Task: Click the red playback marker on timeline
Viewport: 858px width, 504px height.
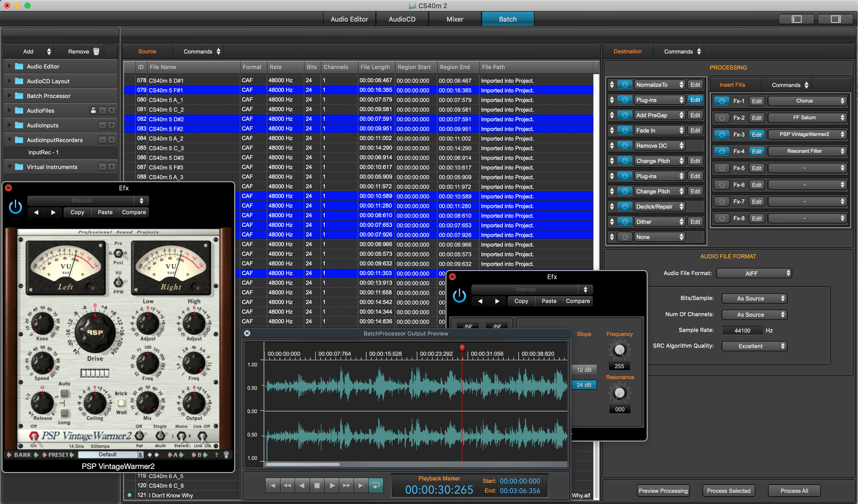Action: coord(462,348)
